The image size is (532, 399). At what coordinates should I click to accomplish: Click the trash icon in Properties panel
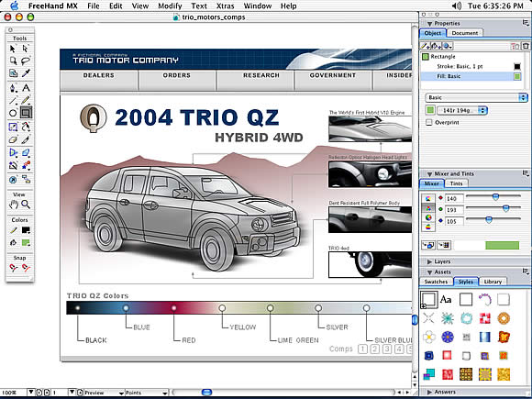pos(526,46)
